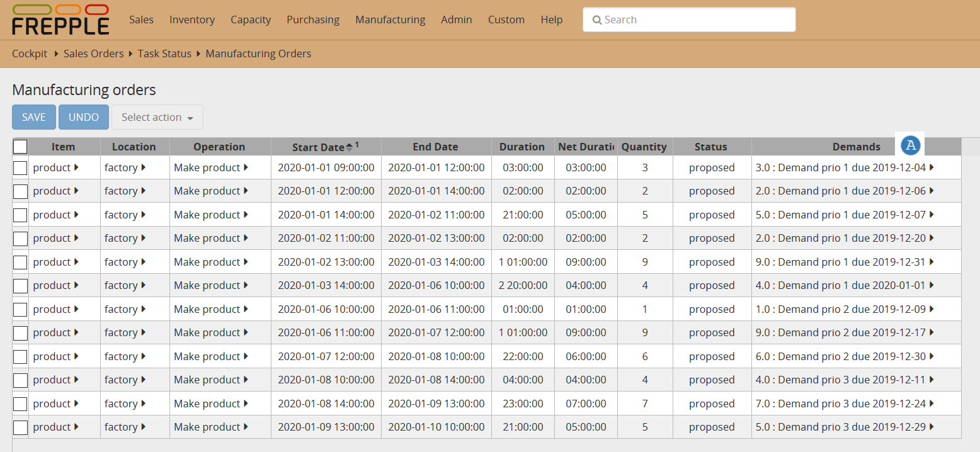Open the Manufacturing menu
This screenshot has height=452, width=980.
pyautogui.click(x=390, y=20)
